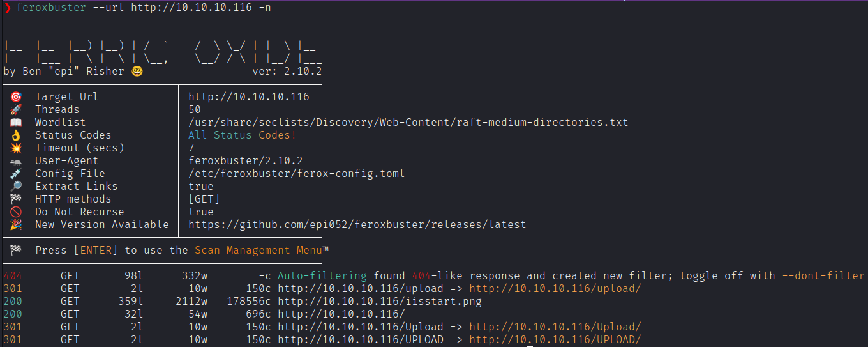Click the rocket emoji beside Threads
The height and width of the screenshot is (347, 868).
click(x=16, y=110)
